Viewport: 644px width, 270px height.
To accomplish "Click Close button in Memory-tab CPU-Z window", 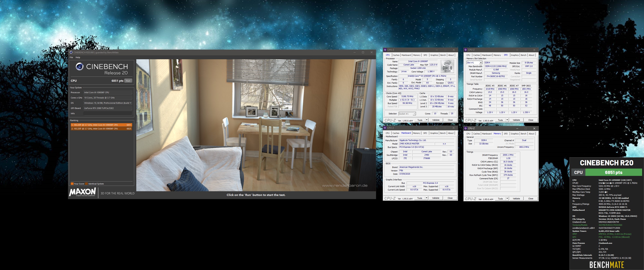I will [x=531, y=199].
